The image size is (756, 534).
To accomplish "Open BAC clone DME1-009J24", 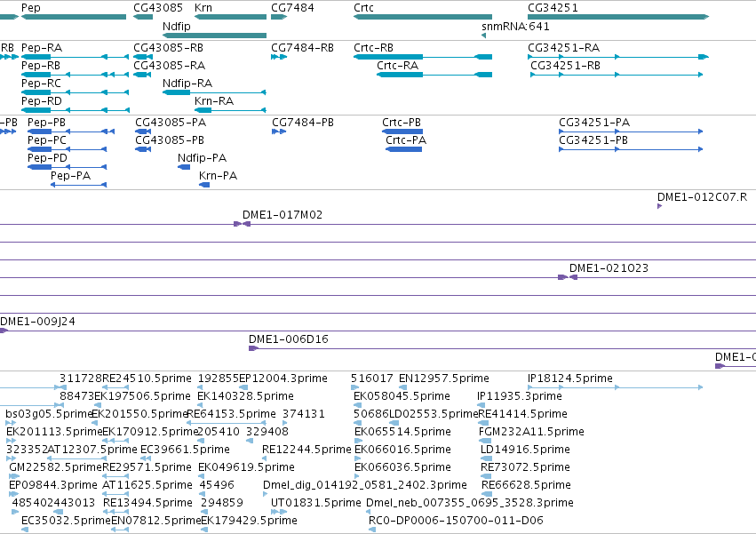I will (x=37, y=322).
